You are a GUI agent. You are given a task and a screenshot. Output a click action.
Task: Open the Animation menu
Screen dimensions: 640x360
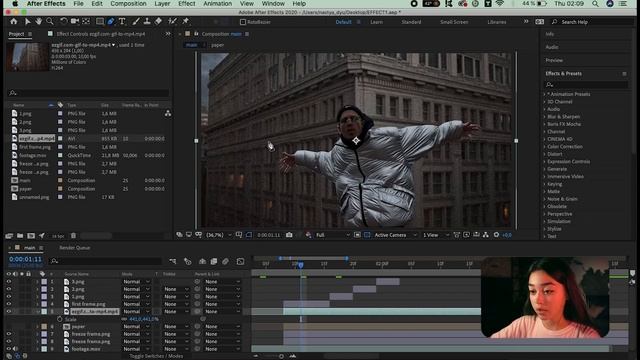click(218, 4)
